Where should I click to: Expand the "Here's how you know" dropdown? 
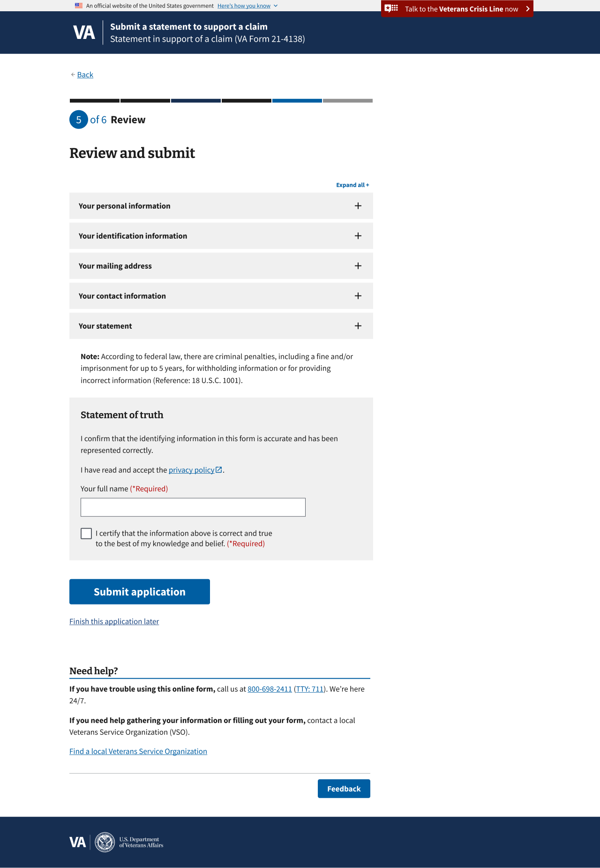click(x=247, y=6)
